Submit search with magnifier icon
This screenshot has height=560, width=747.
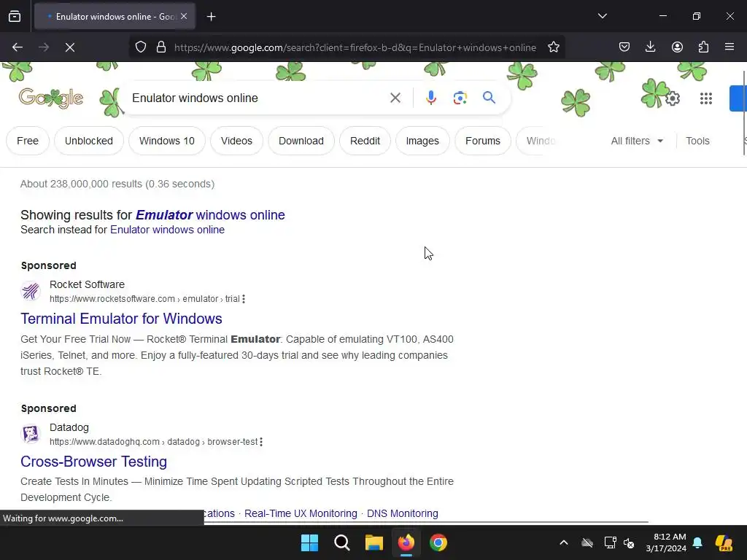[489, 98]
